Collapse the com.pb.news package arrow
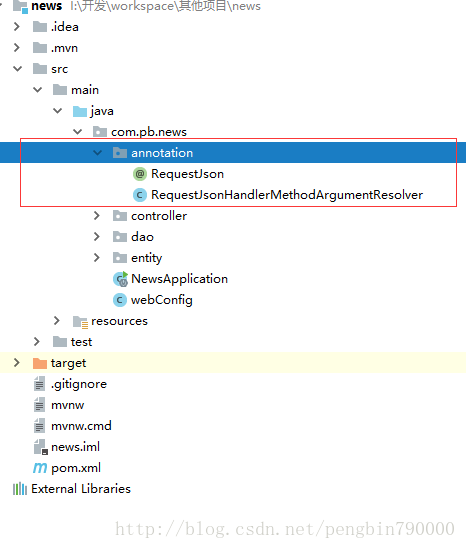Viewport: 466px width, 549px height. 77,132
